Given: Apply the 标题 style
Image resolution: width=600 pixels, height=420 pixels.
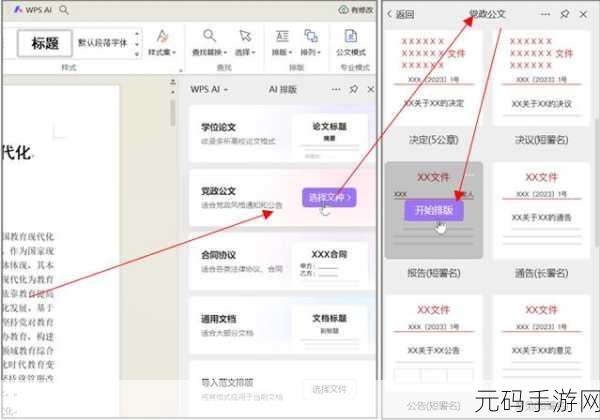Looking at the screenshot, I should click(x=45, y=43).
